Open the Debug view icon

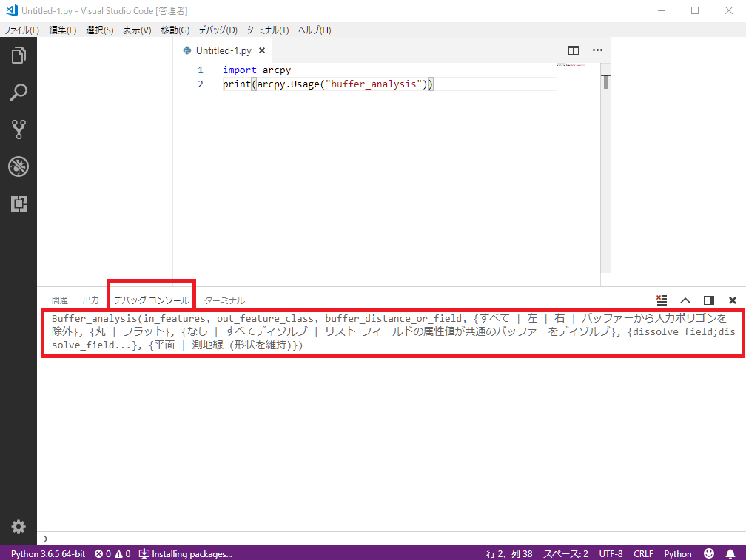point(18,166)
